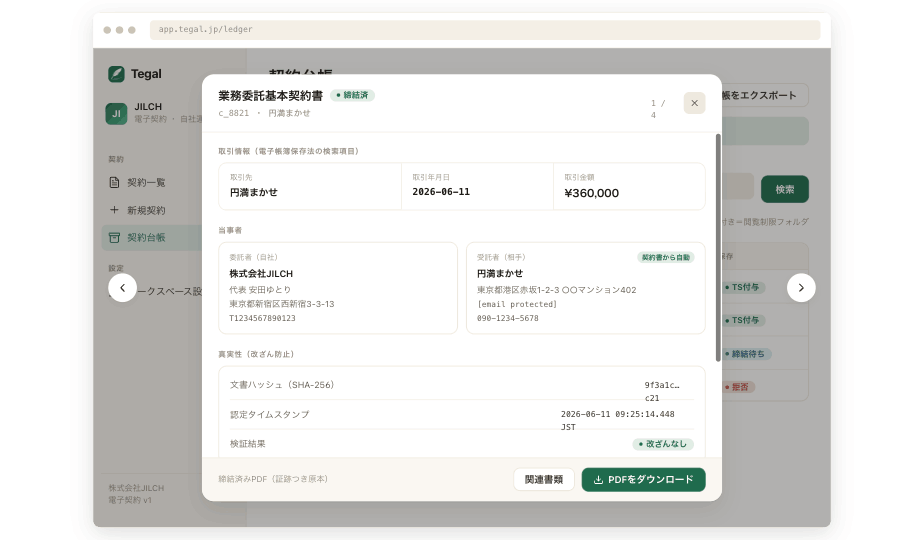The image size is (924, 540).
Task: Close the contract detail dialog
Action: 694,103
